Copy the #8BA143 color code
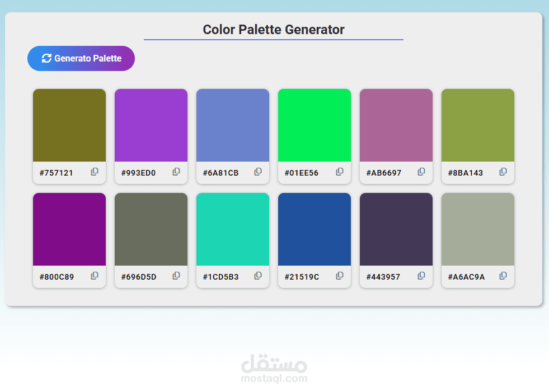Screen dimensions: 549x392 [503, 172]
